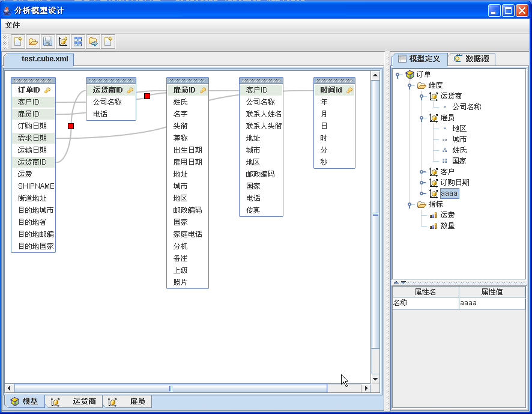Select the 城市 level under 雇员 in tree
The width and height of the screenshot is (532, 414).
click(x=459, y=139)
